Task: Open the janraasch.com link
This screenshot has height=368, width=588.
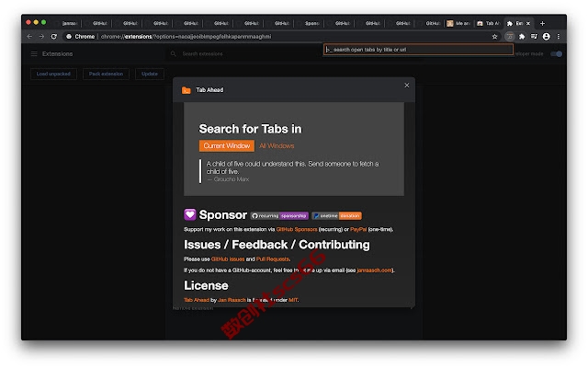Action: pos(374,270)
